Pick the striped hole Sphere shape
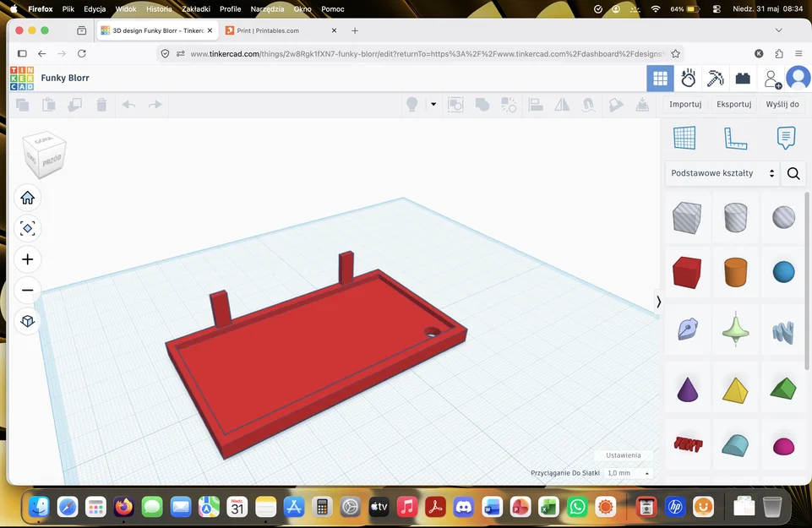Viewport: 812px width, 528px height. 783,217
